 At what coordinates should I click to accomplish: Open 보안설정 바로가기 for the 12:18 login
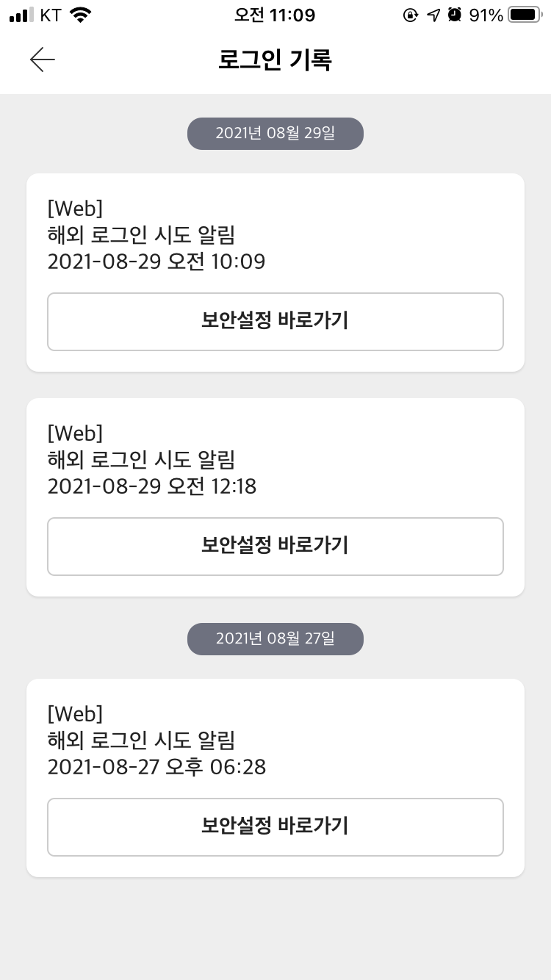coord(275,547)
